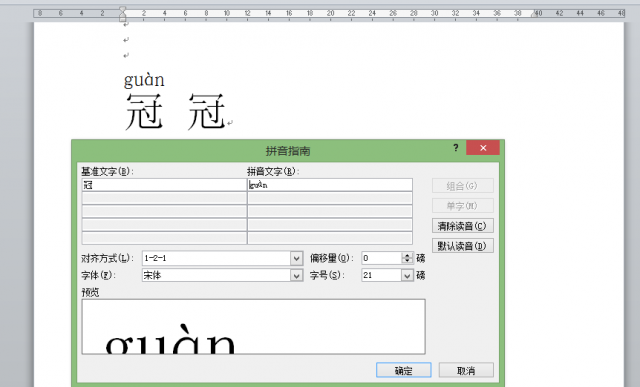Click the 对齐方式(L) label

click(x=107, y=258)
